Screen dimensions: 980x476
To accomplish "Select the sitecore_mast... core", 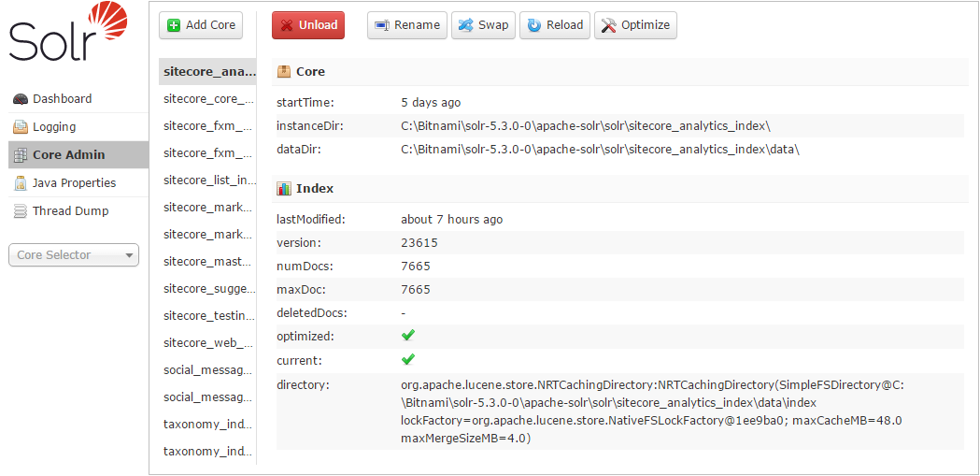I will point(207,262).
